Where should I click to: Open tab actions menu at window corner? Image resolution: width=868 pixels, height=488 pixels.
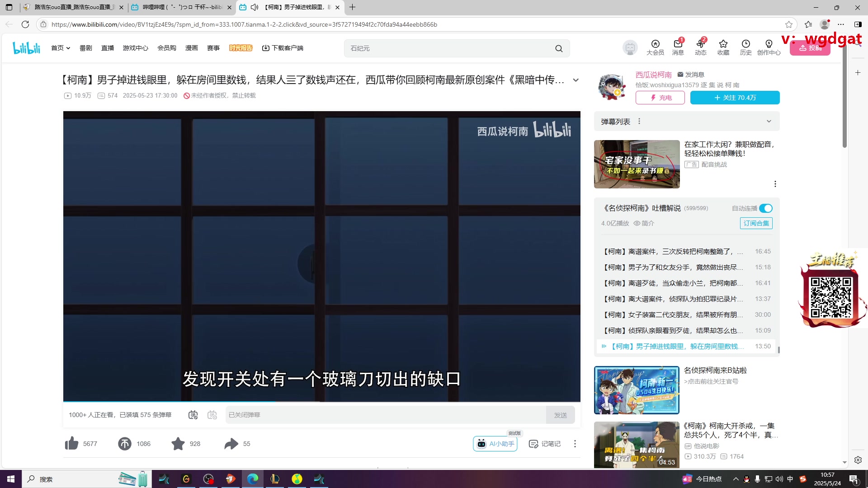pos(9,7)
